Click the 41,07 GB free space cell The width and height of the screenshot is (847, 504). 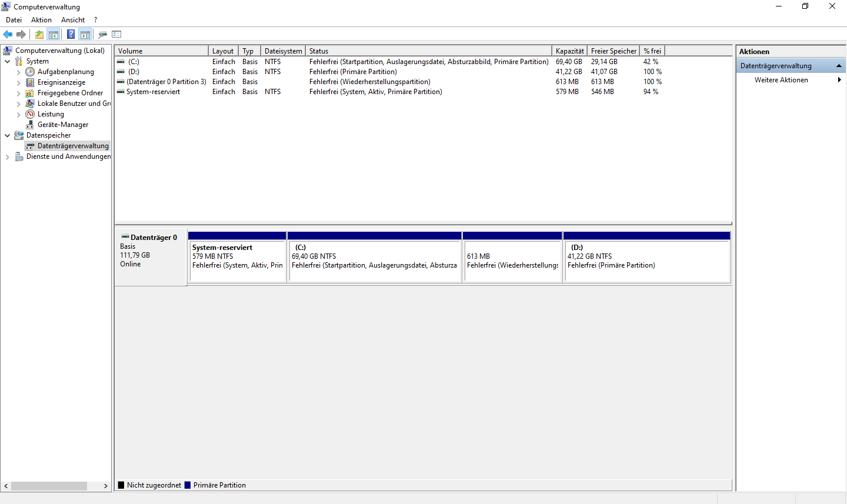coord(605,72)
